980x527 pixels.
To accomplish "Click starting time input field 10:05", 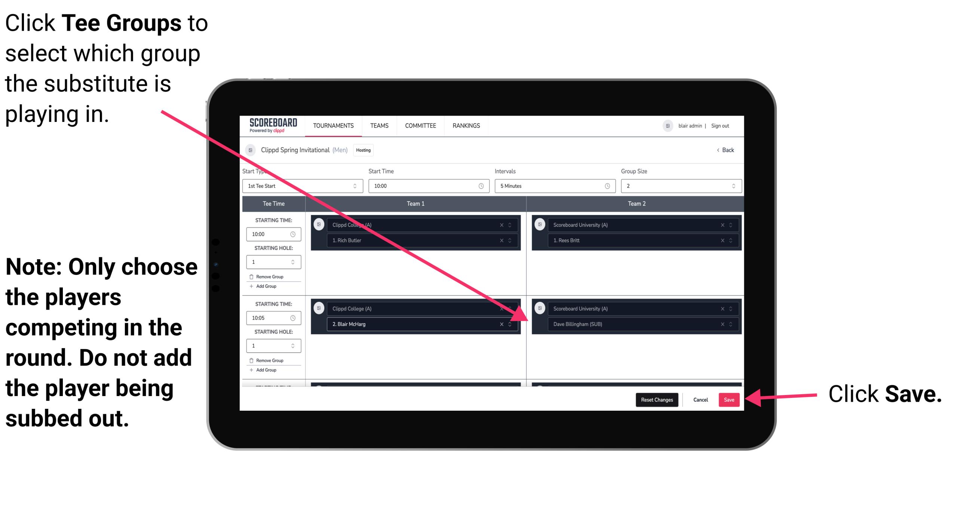I will coord(270,318).
